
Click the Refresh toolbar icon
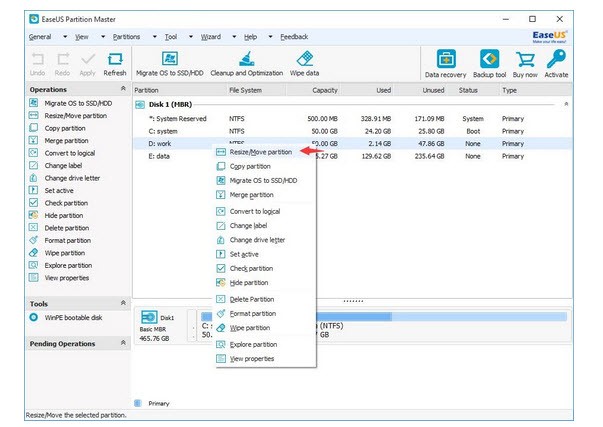115,59
